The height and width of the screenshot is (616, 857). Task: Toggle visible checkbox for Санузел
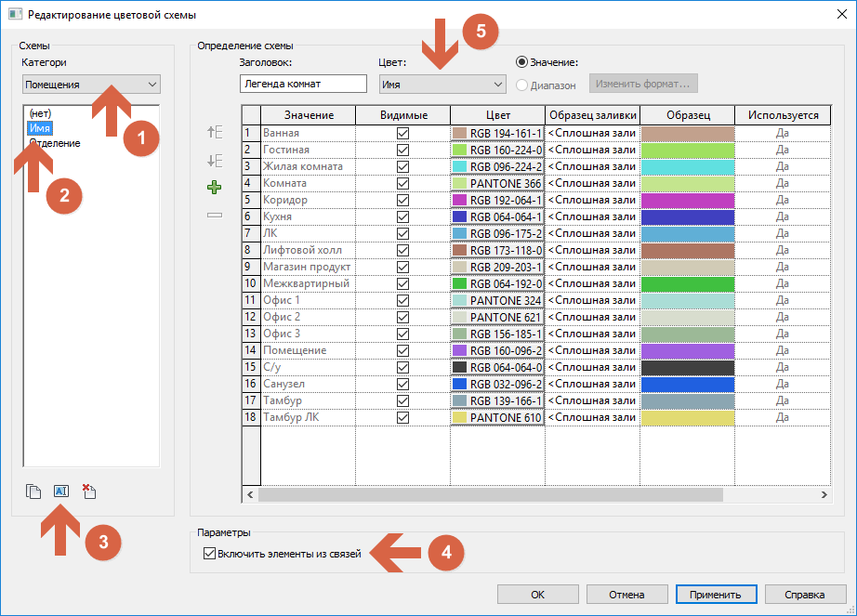pyautogui.click(x=402, y=384)
